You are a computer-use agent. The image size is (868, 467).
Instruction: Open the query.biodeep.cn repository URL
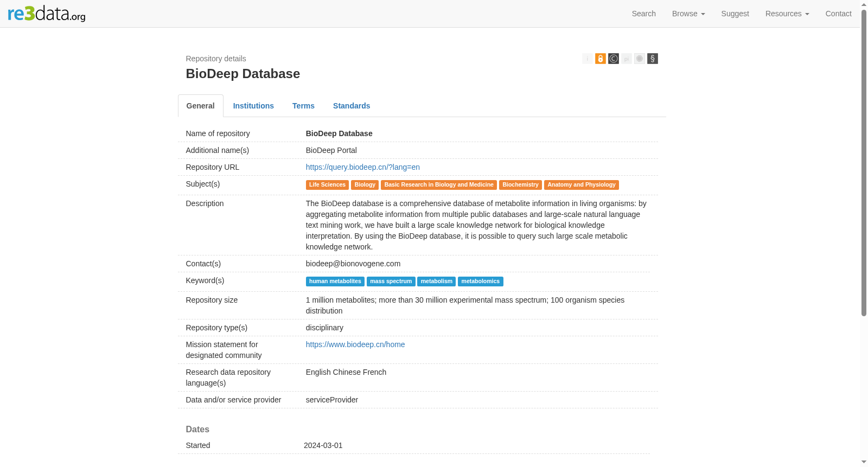tap(363, 167)
